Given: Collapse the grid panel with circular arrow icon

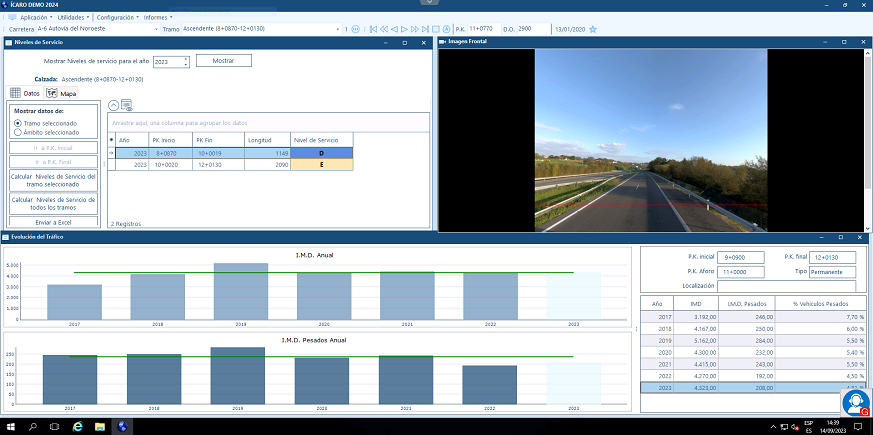Looking at the screenshot, I should tap(113, 105).
